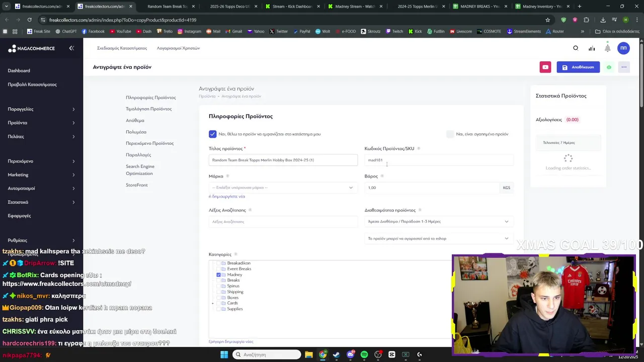Open the ΠΠ user avatar menu
Viewport: 644px width, 362px height.
[623, 48]
